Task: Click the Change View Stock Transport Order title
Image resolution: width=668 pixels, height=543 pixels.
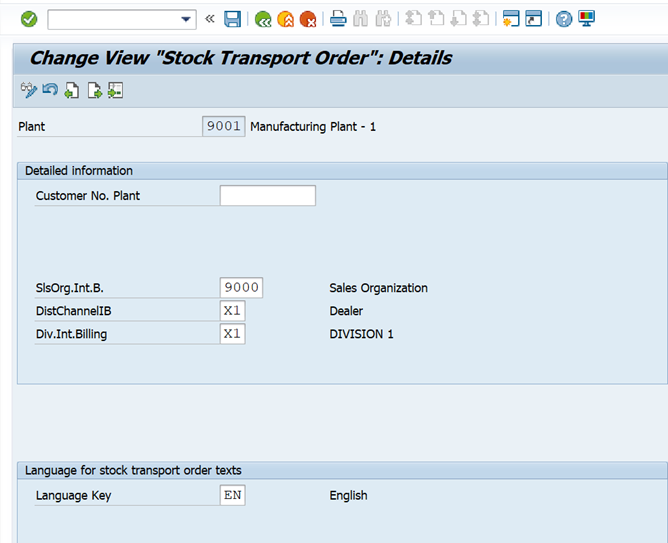Action: 241,58
